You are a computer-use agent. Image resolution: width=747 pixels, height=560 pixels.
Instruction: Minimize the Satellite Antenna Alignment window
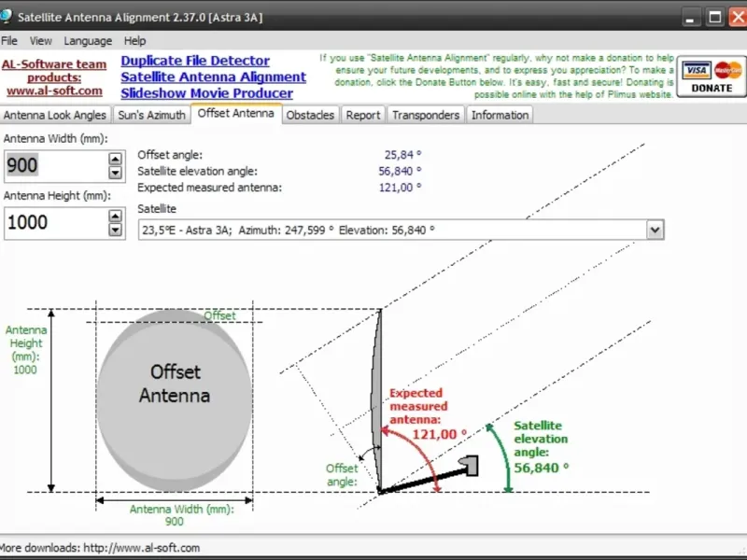[x=690, y=18]
